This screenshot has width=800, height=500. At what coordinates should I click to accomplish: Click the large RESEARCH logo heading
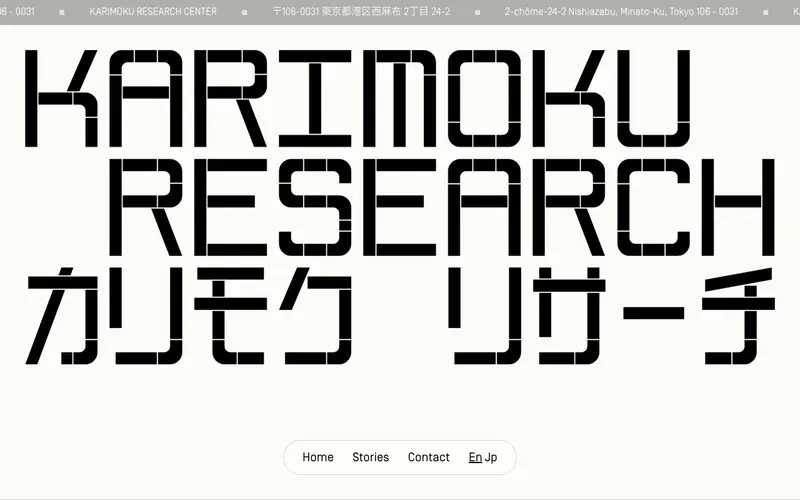(x=442, y=207)
